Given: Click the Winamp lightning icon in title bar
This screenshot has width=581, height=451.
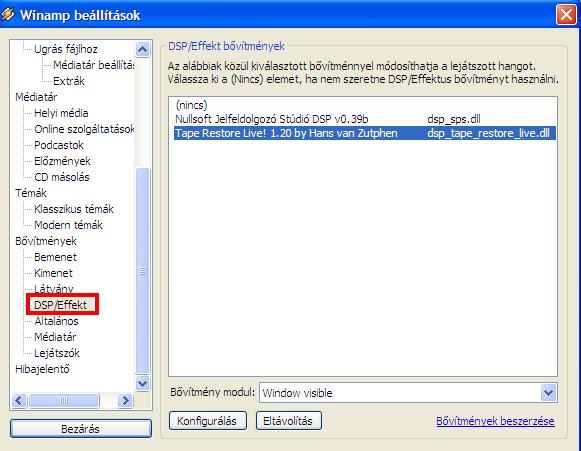Looking at the screenshot, I should [8, 14].
